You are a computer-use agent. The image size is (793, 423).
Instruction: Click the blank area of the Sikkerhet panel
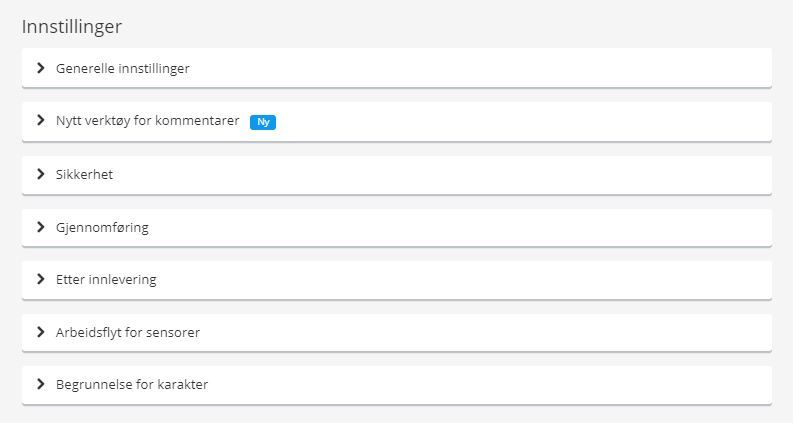coord(443,175)
